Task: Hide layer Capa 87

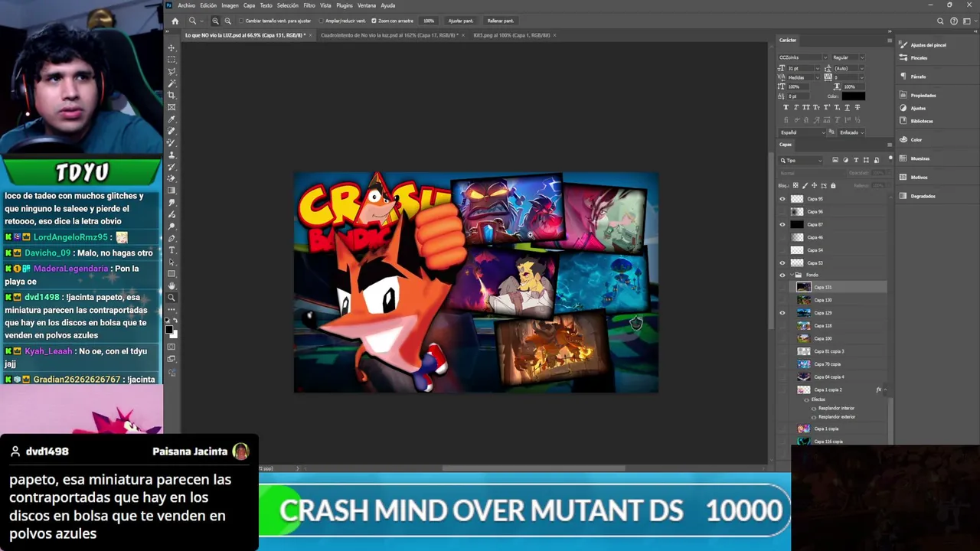Action: (782, 225)
